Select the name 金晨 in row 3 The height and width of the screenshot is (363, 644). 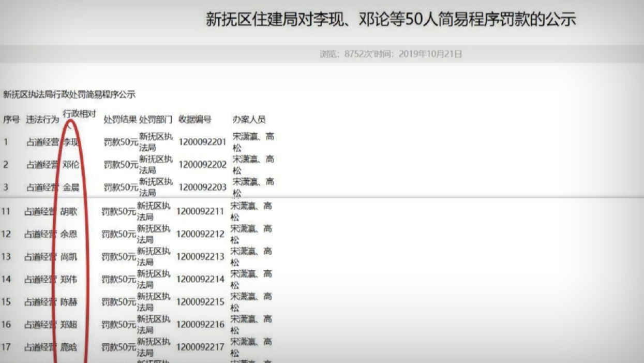71,187
